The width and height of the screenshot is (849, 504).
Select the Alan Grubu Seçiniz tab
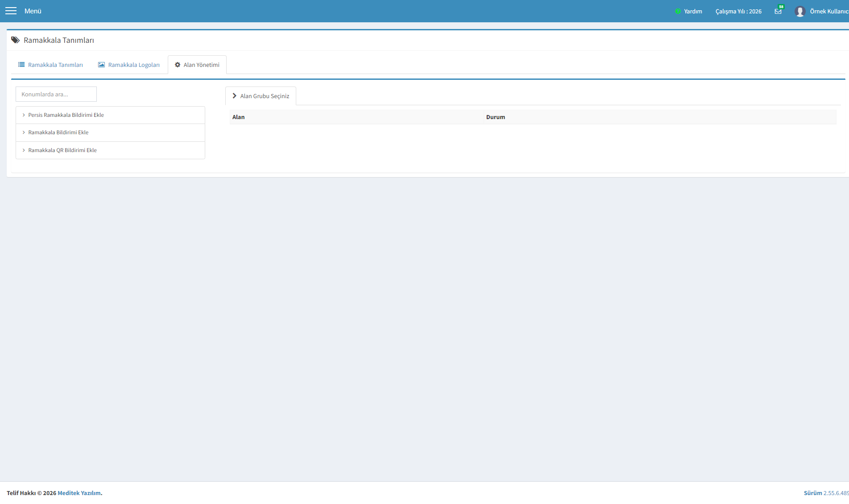(261, 96)
